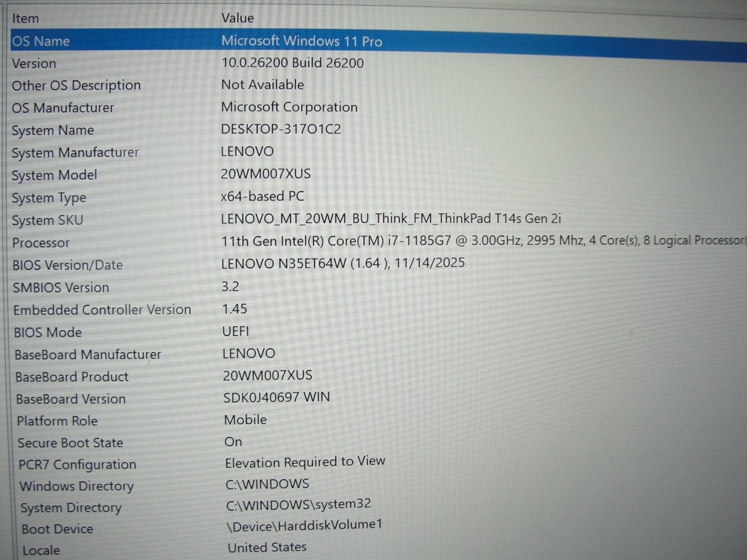Select the Embedded Controller Version row
Image resolution: width=747 pixels, height=560 pixels.
tap(102, 310)
